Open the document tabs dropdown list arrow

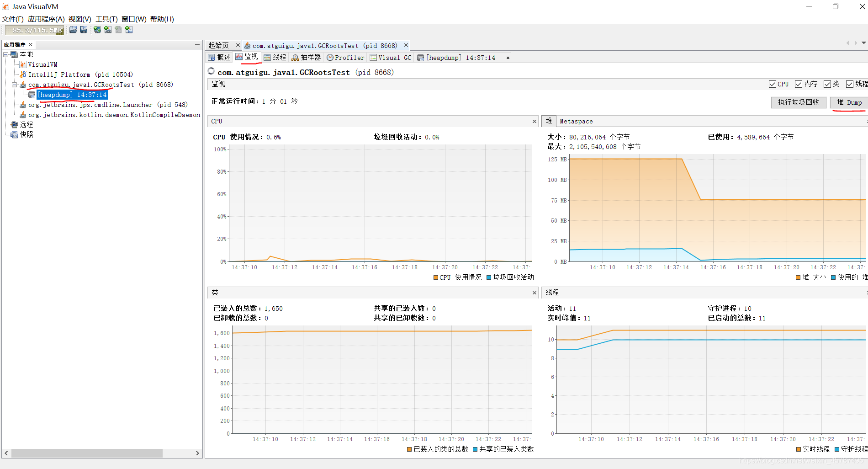click(x=863, y=43)
